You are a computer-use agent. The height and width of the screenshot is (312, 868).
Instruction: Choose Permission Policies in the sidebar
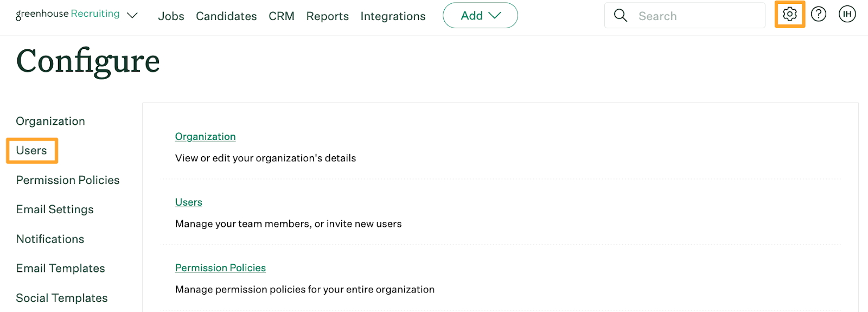pyautogui.click(x=68, y=180)
